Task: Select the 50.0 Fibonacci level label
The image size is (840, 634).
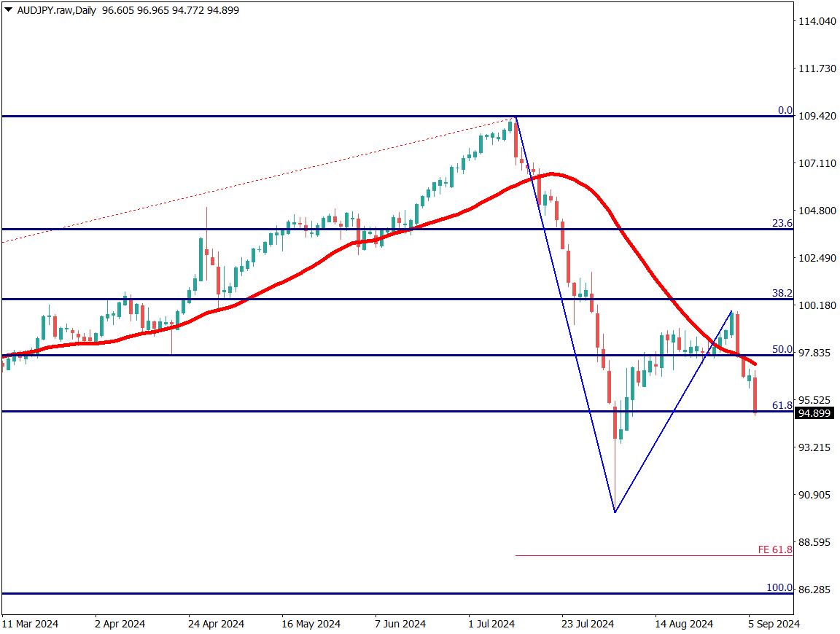Action: tap(782, 349)
